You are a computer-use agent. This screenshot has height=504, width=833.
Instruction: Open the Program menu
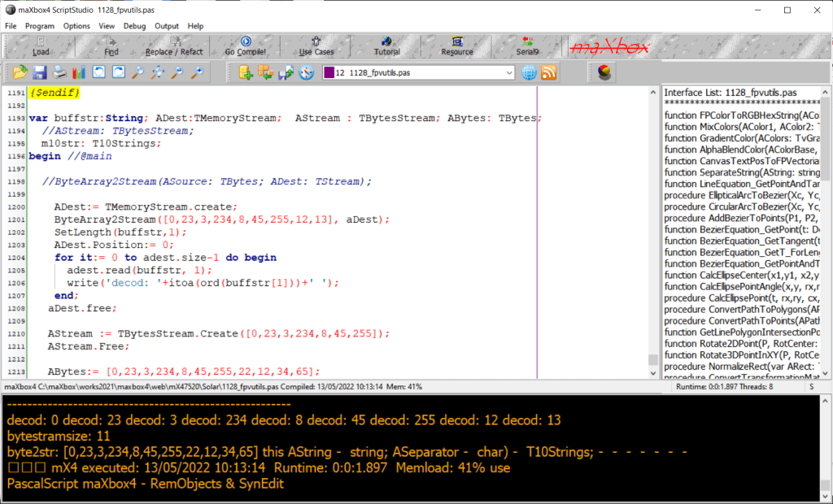(39, 26)
